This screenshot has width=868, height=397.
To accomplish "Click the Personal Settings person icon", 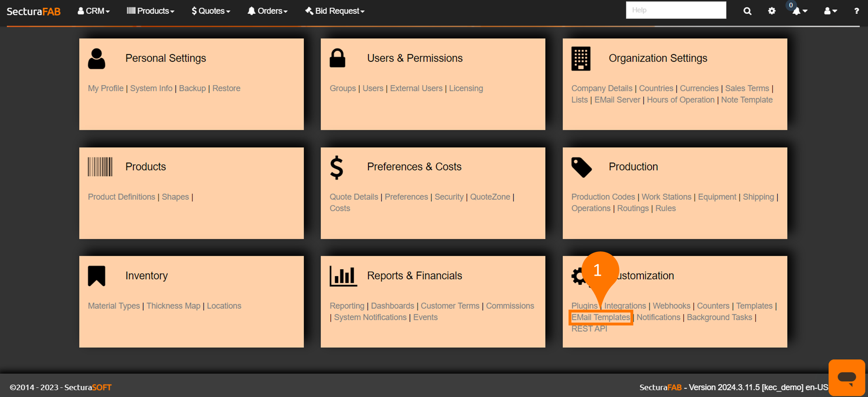I will pyautogui.click(x=96, y=59).
